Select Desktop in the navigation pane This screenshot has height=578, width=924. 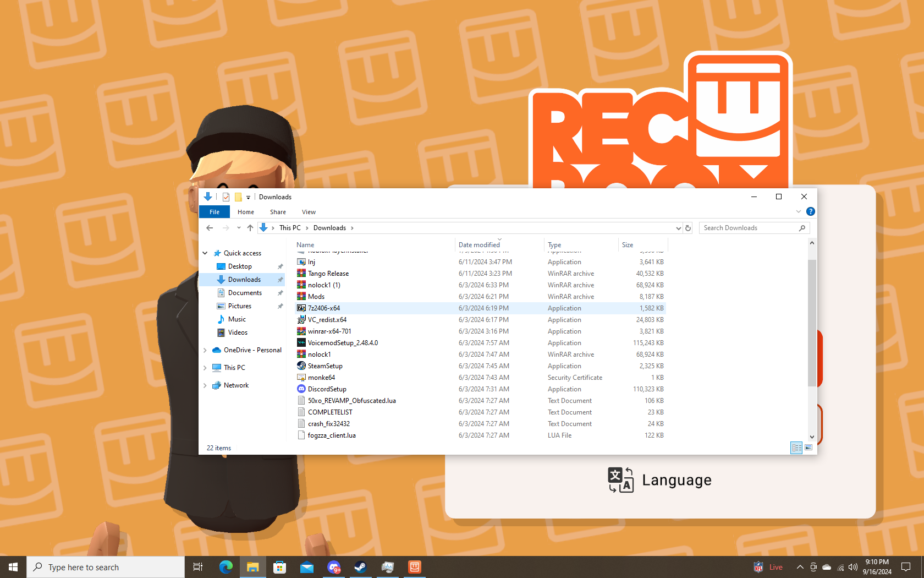coord(240,266)
